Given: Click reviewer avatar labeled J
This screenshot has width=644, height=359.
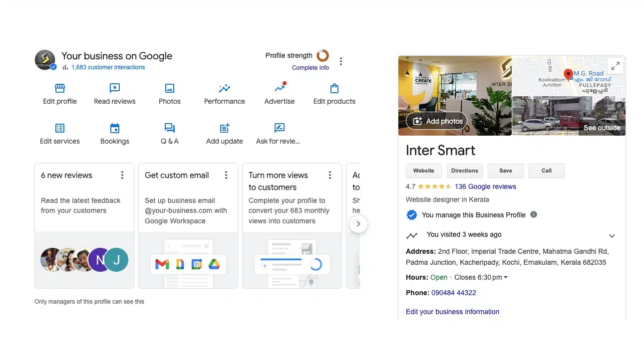Looking at the screenshot, I should 117,260.
